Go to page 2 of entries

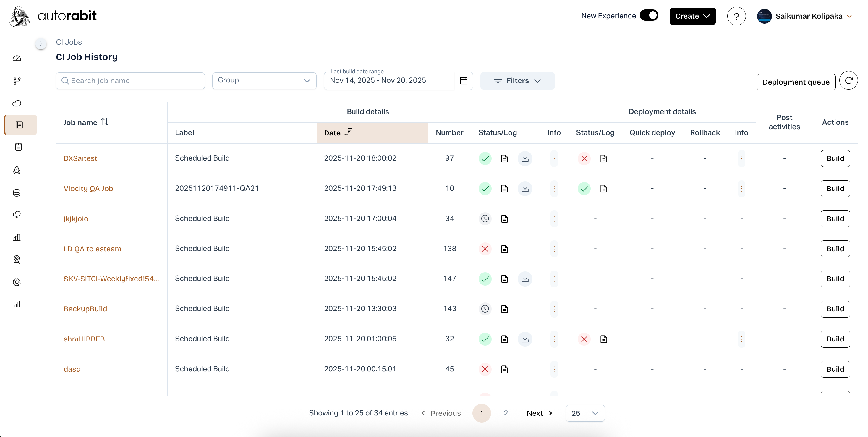[506, 413]
